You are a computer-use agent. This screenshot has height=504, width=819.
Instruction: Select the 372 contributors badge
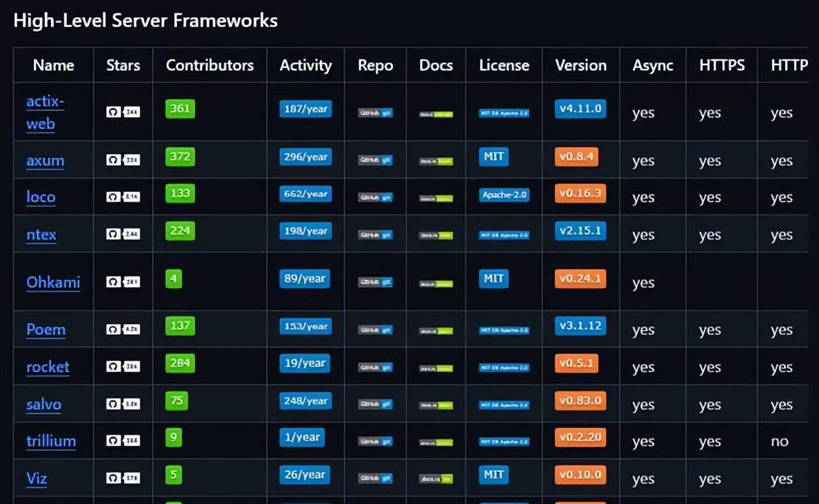coord(180,157)
